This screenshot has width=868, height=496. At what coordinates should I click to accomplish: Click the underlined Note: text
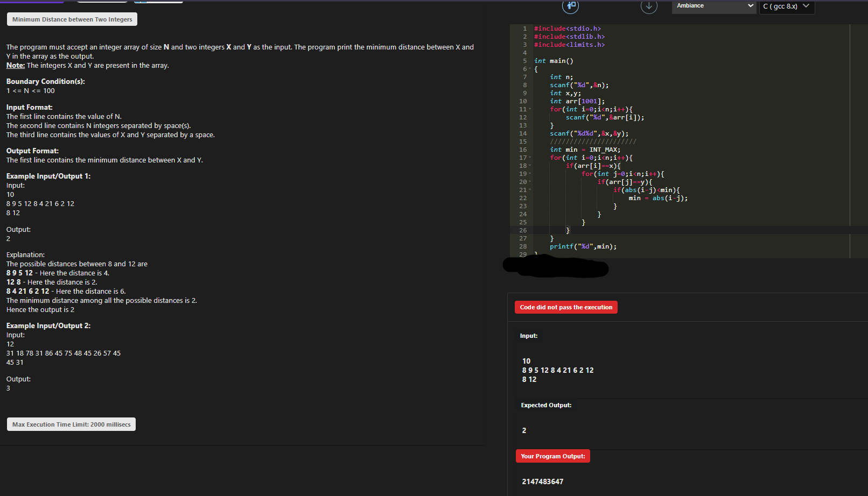[x=16, y=65]
